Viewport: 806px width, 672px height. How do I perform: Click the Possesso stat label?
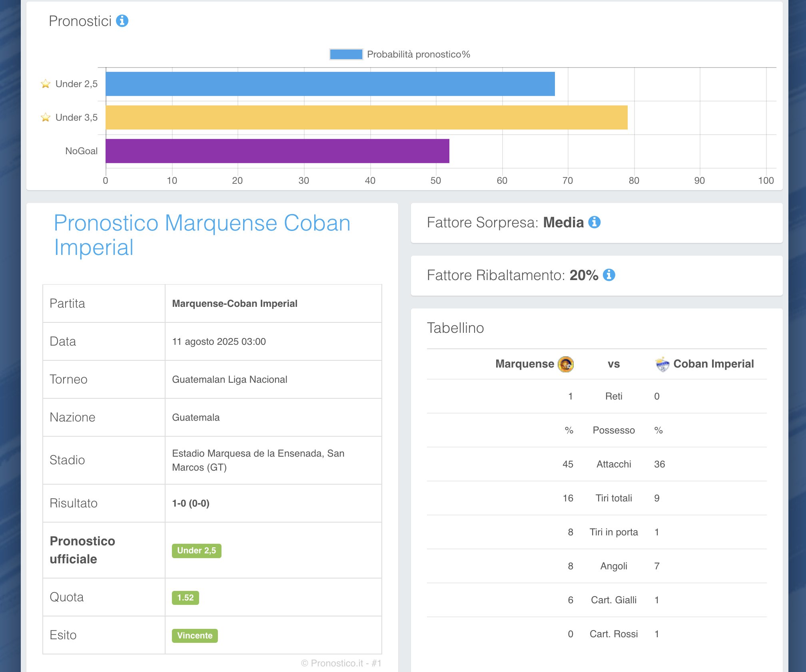(x=614, y=430)
